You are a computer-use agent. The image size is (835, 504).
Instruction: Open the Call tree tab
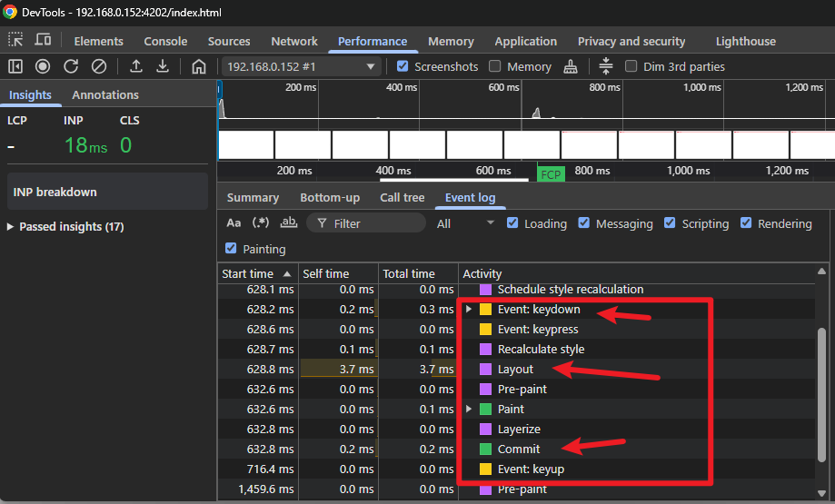(x=403, y=197)
